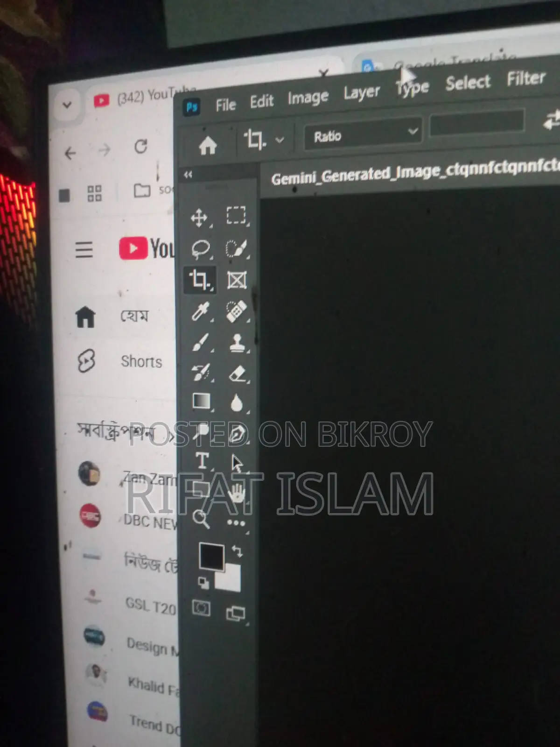Click the Photoshop Home icon
This screenshot has height=747, width=560.
(x=208, y=145)
